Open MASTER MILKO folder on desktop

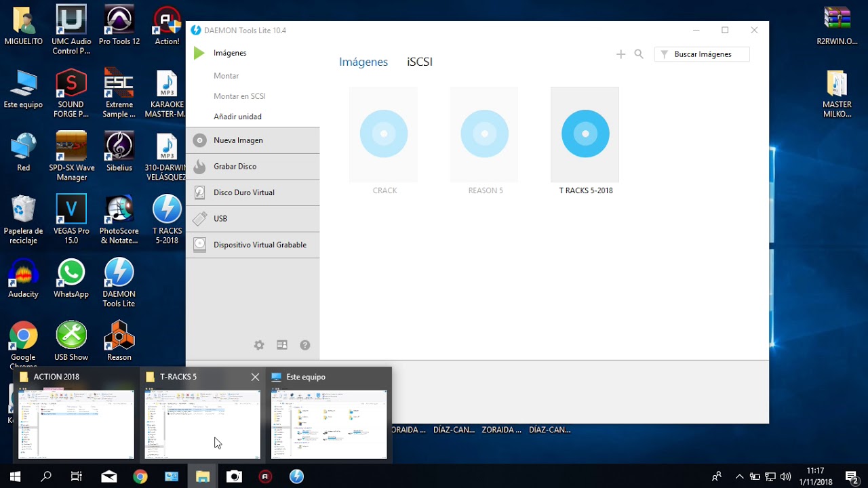coord(837,93)
